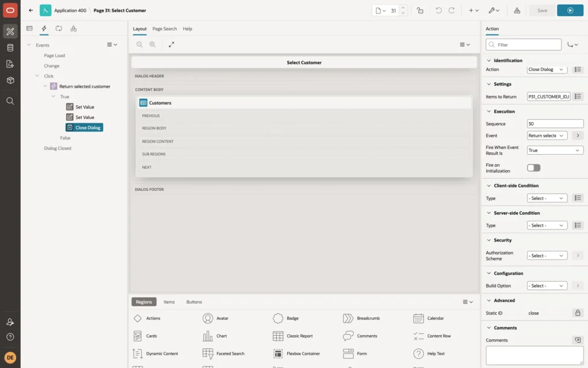Open the Create plus menu
The width and height of the screenshot is (588, 368).
point(474,10)
